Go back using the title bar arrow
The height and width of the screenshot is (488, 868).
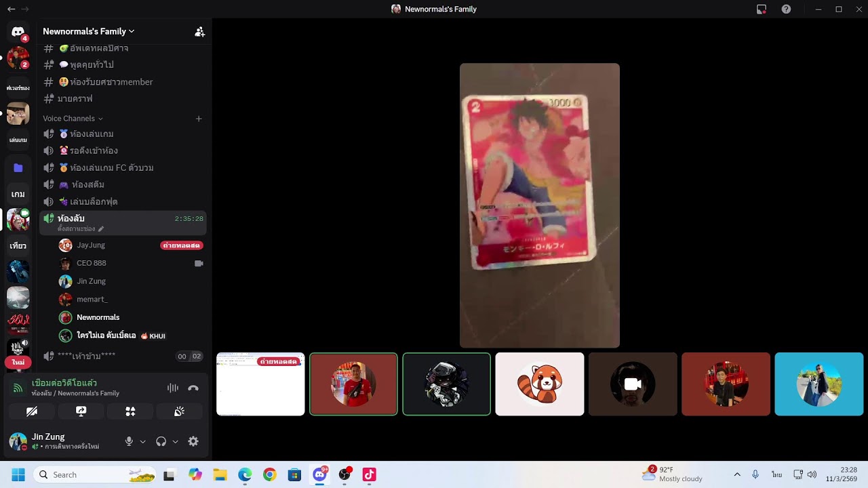point(12,9)
